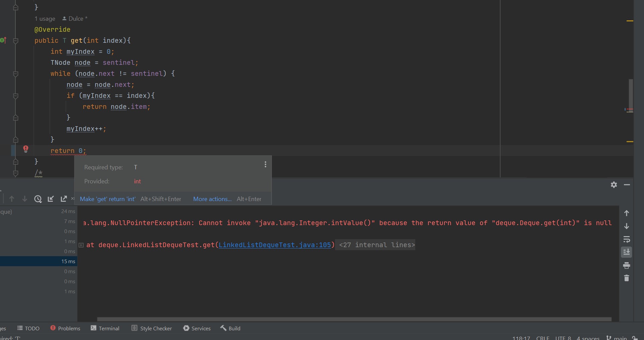Click the console down-stack-trace arrow icon
Screen dimensions: 644x340
pos(627,226)
